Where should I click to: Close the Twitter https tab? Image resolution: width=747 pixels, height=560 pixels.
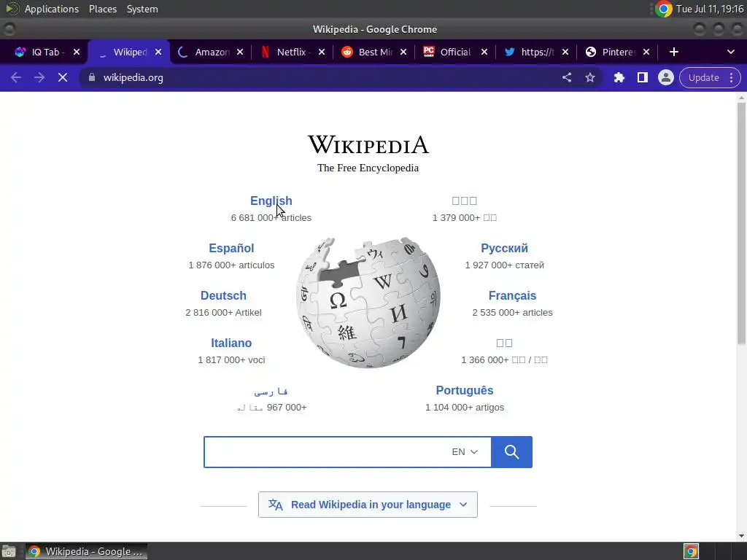click(565, 52)
